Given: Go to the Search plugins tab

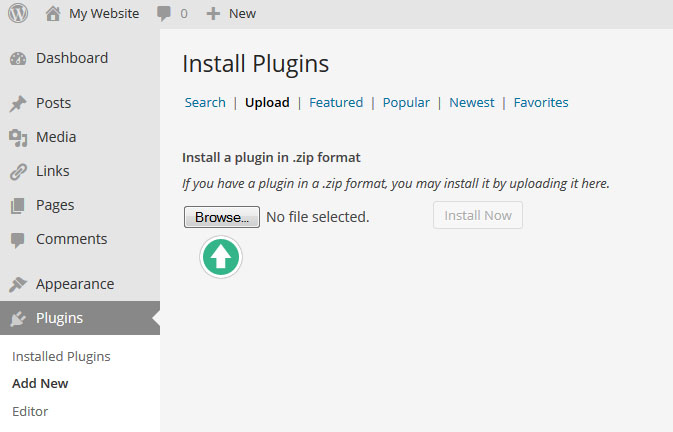Looking at the screenshot, I should coord(205,102).
